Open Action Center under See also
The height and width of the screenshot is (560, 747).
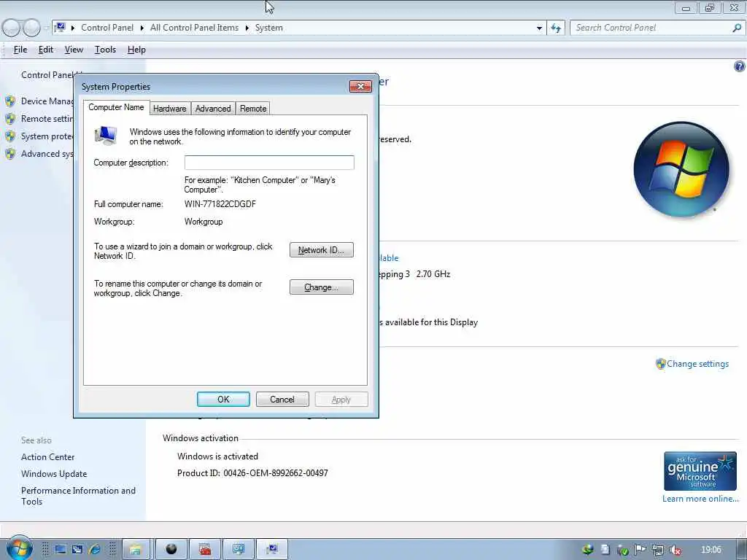click(47, 457)
